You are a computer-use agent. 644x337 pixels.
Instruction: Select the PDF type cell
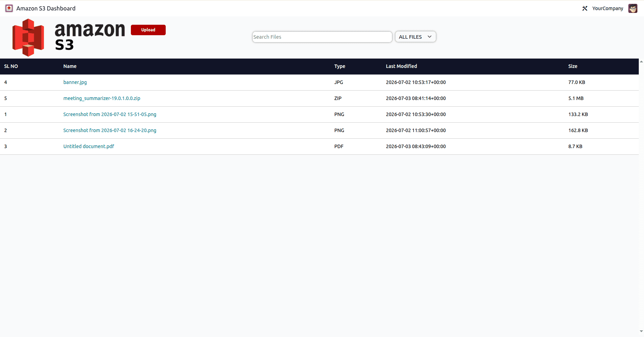[339, 146]
